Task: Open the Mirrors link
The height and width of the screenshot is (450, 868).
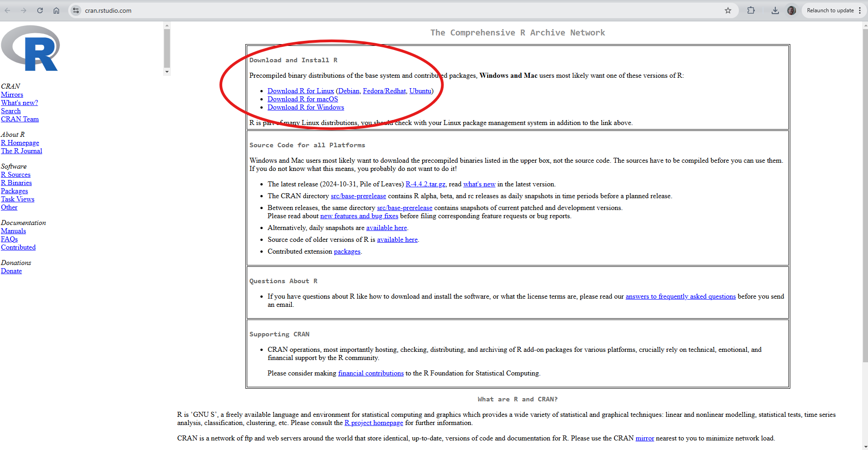Action: [x=12, y=95]
